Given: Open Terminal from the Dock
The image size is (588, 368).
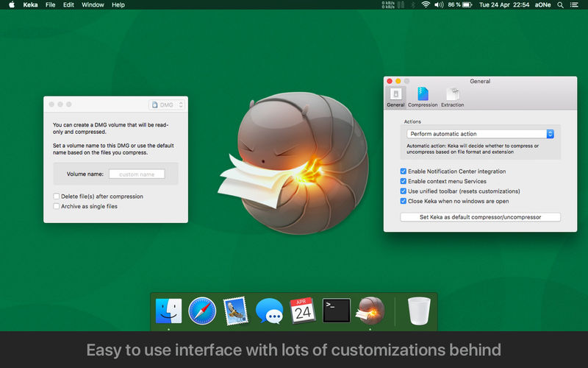Looking at the screenshot, I should pos(337,311).
